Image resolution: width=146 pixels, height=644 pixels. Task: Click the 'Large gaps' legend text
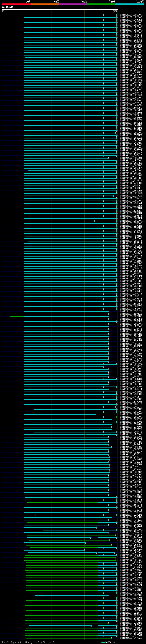pyautogui.click(x=10, y=642)
